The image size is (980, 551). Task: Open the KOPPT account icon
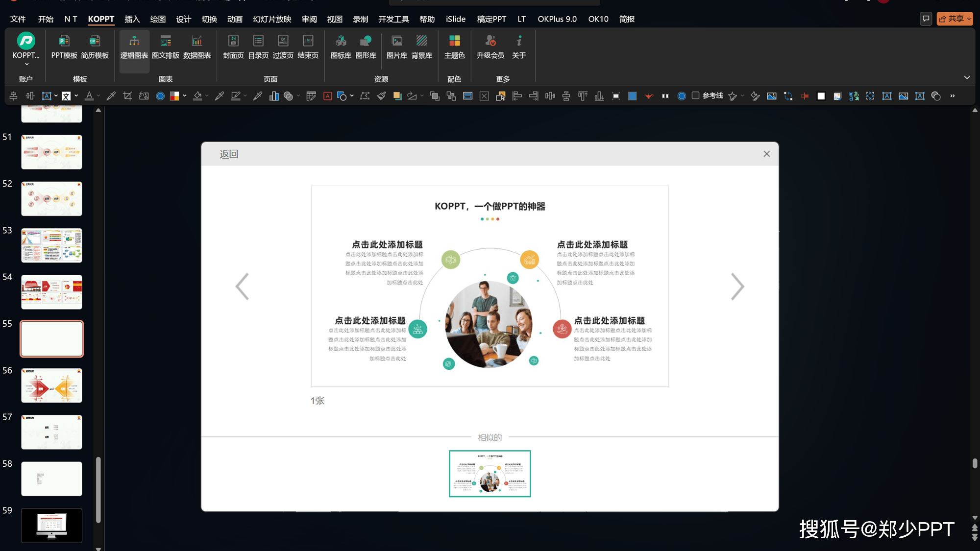(26, 41)
